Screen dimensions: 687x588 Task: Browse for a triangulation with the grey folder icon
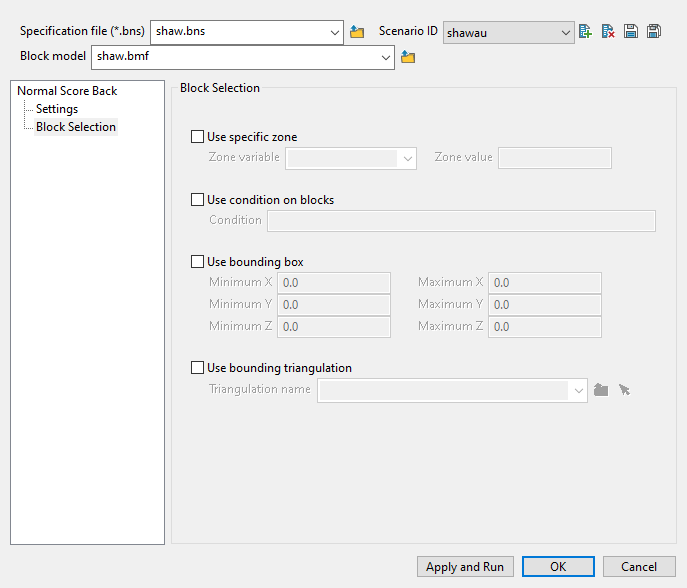click(601, 390)
